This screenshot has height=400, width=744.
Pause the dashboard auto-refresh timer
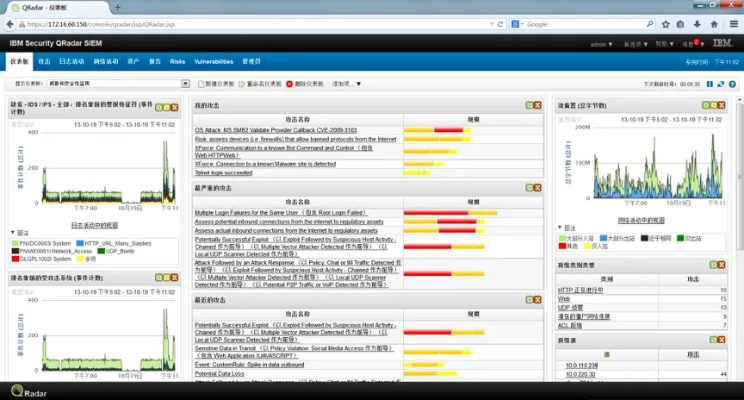pyautogui.click(x=710, y=84)
